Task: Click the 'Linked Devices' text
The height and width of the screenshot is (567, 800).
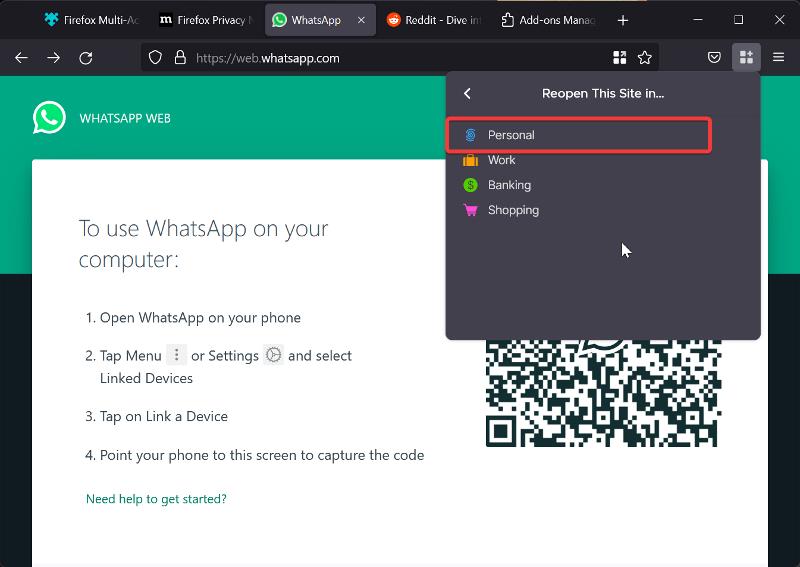Action: [x=146, y=378]
